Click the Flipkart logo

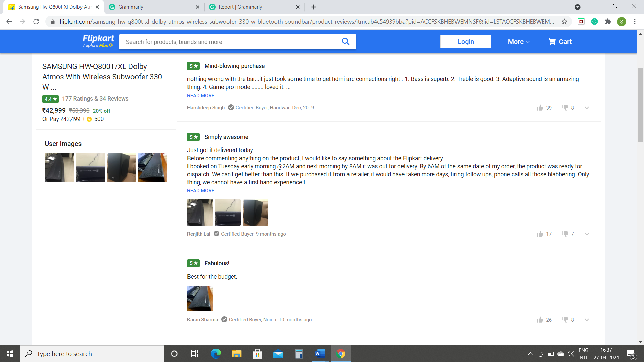[98, 38]
